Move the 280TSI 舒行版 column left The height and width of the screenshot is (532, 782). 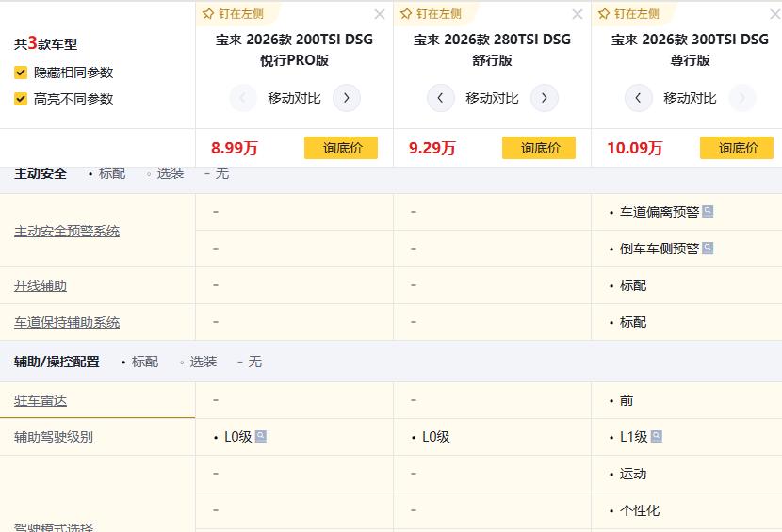[441, 98]
